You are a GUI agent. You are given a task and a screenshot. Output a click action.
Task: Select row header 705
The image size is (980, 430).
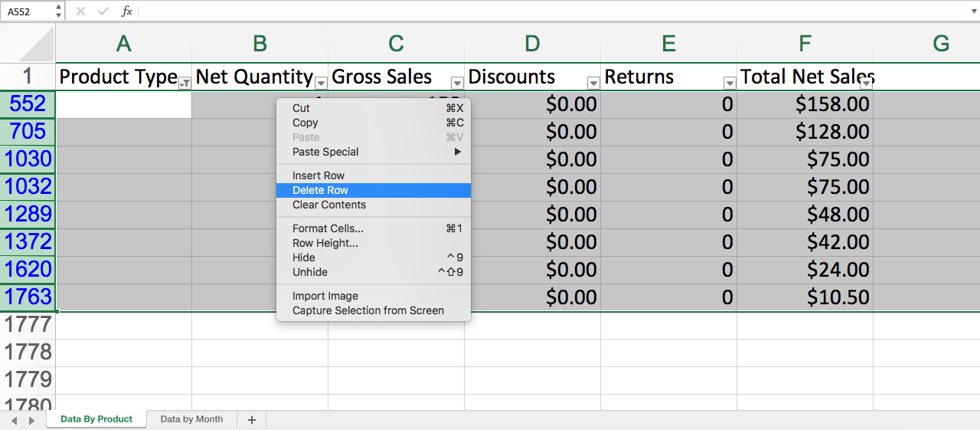tap(28, 131)
